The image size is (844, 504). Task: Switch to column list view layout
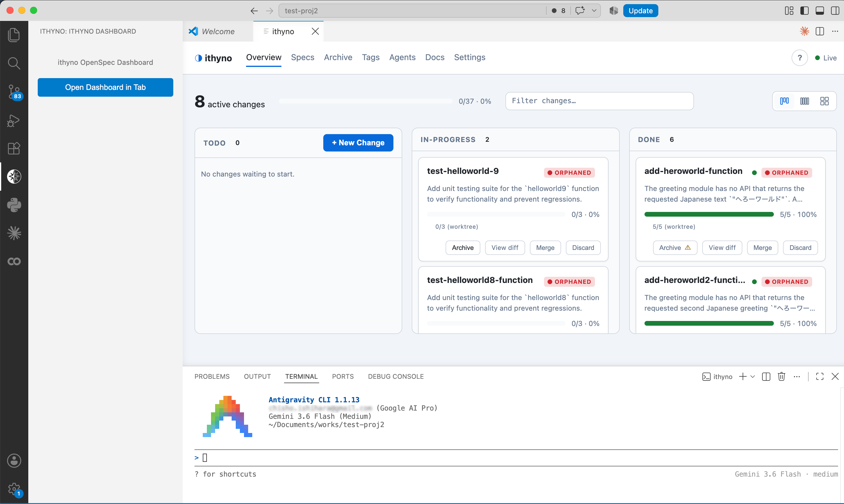pos(804,101)
